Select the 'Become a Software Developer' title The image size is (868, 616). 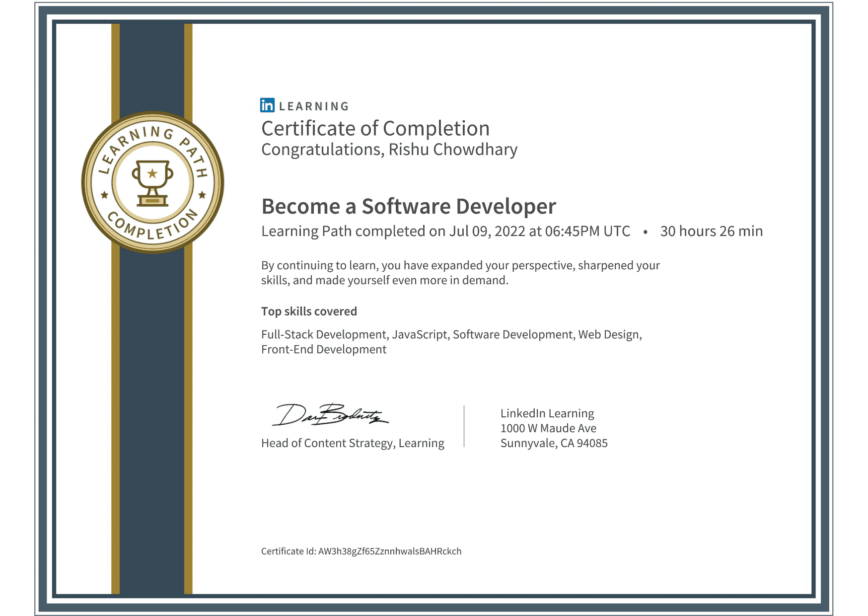409,206
